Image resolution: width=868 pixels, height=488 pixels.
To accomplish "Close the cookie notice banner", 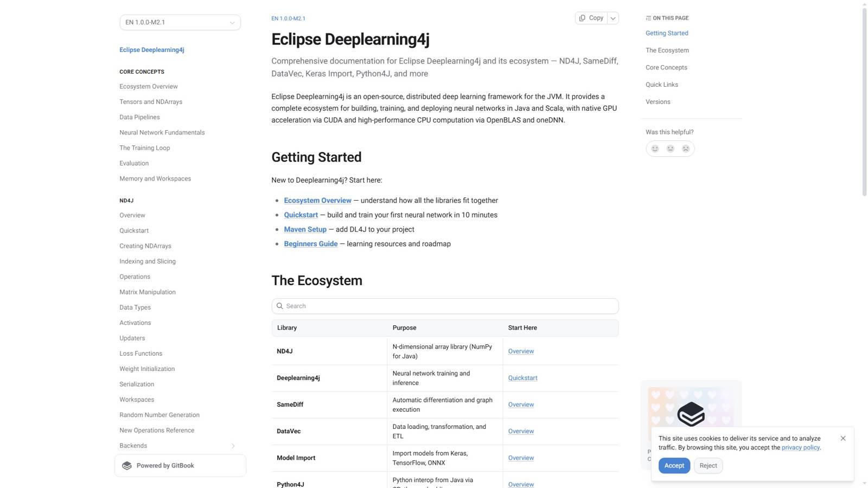I will tap(843, 438).
